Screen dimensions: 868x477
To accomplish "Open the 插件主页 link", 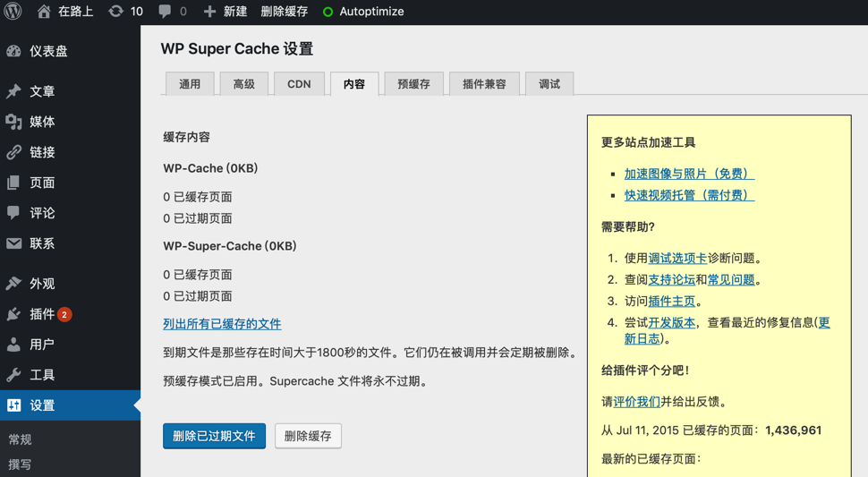I will (x=671, y=302).
